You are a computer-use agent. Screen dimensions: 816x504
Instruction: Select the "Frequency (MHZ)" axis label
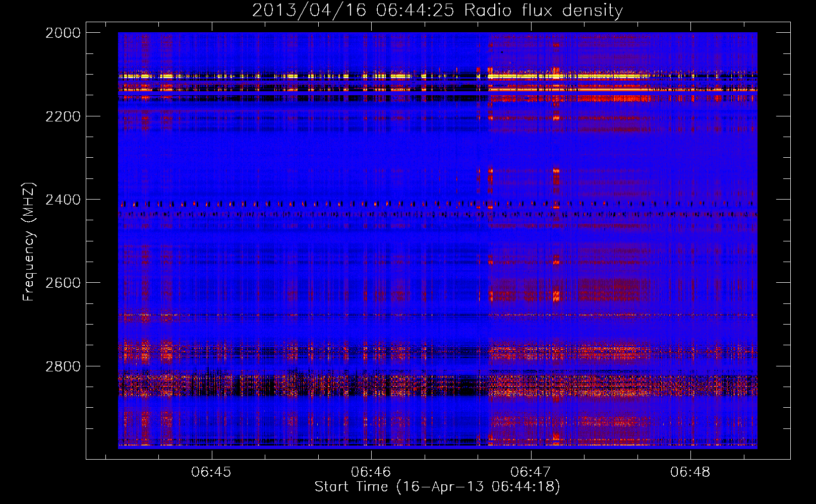[28, 241]
